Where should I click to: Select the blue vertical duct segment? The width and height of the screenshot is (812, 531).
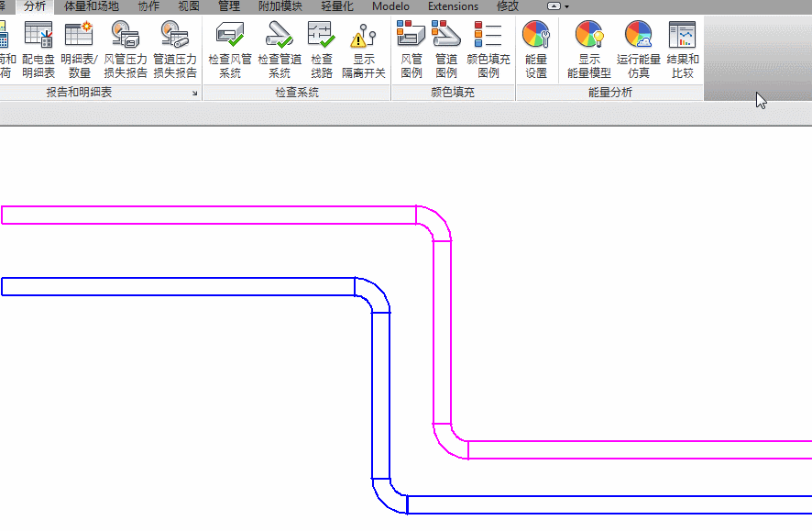click(380, 395)
